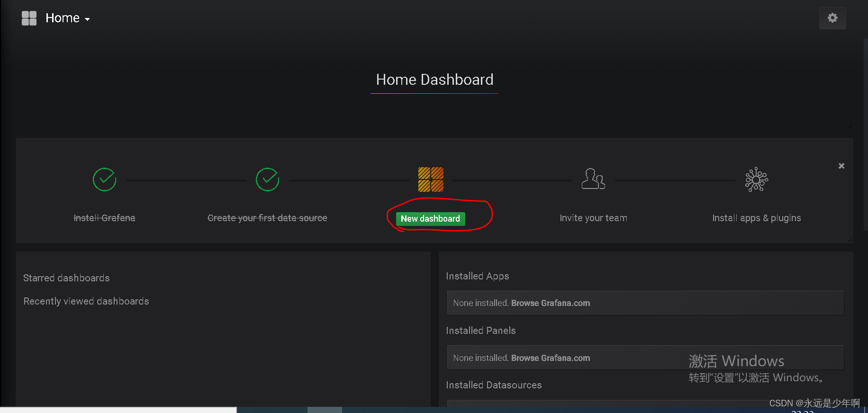
Task: Click the Install Grafana checkmark icon
Action: (105, 180)
